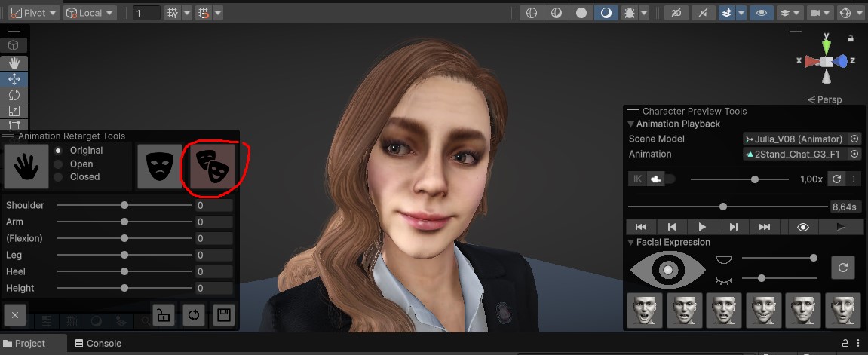
Task: Toggle 2D view mode
Action: [676, 13]
